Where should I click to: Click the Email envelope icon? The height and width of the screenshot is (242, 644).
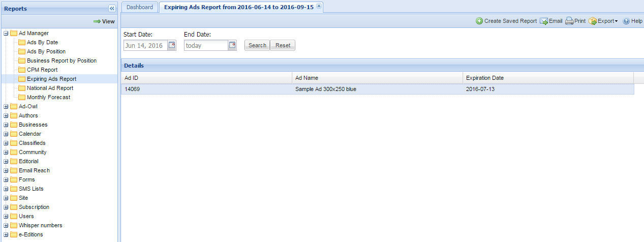543,21
